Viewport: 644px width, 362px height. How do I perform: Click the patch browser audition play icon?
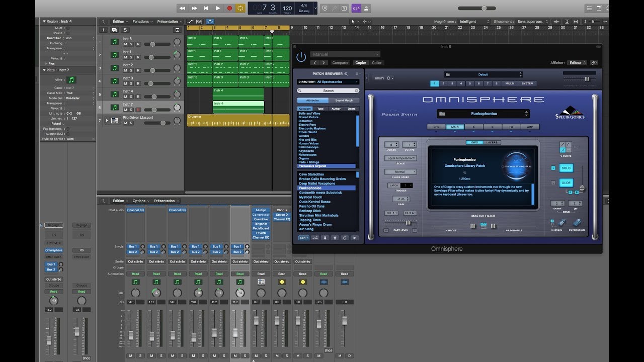pyautogui.click(x=355, y=238)
